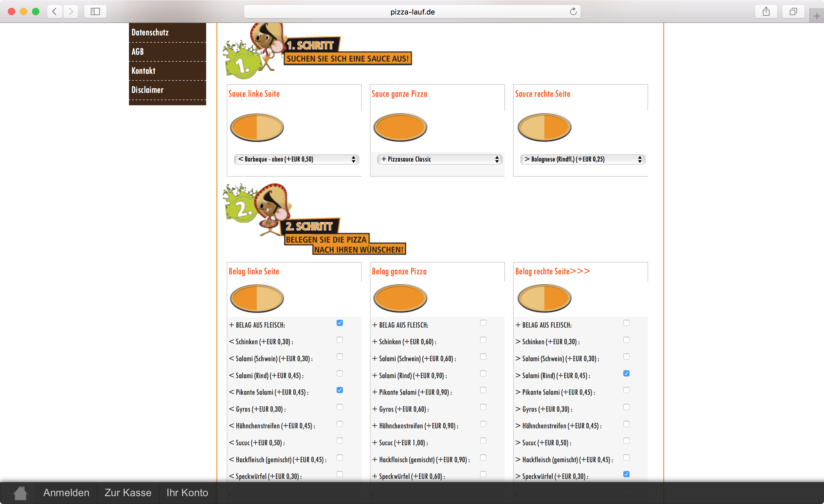Check whole pizza Gyros (+EUR 0,60)
824x504 pixels.
click(483, 407)
